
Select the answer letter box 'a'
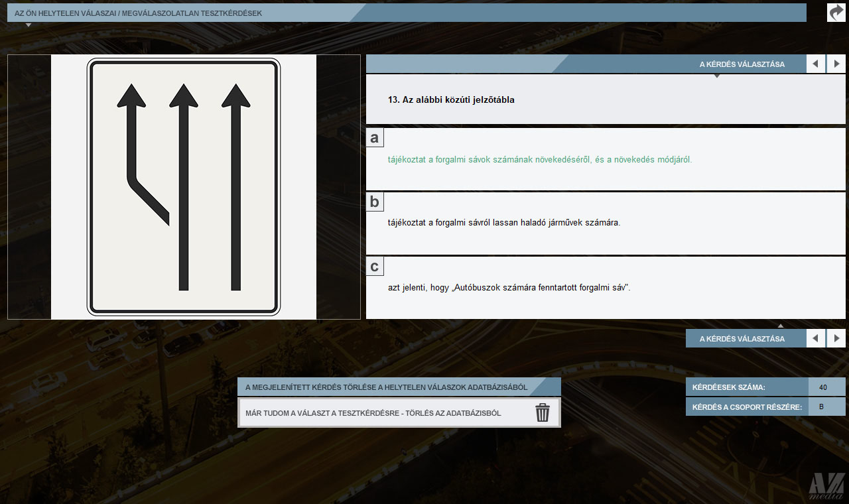(x=375, y=138)
